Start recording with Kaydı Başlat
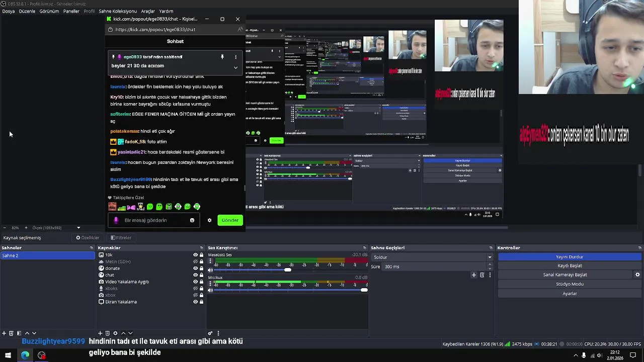644x362 pixels. [570, 266]
